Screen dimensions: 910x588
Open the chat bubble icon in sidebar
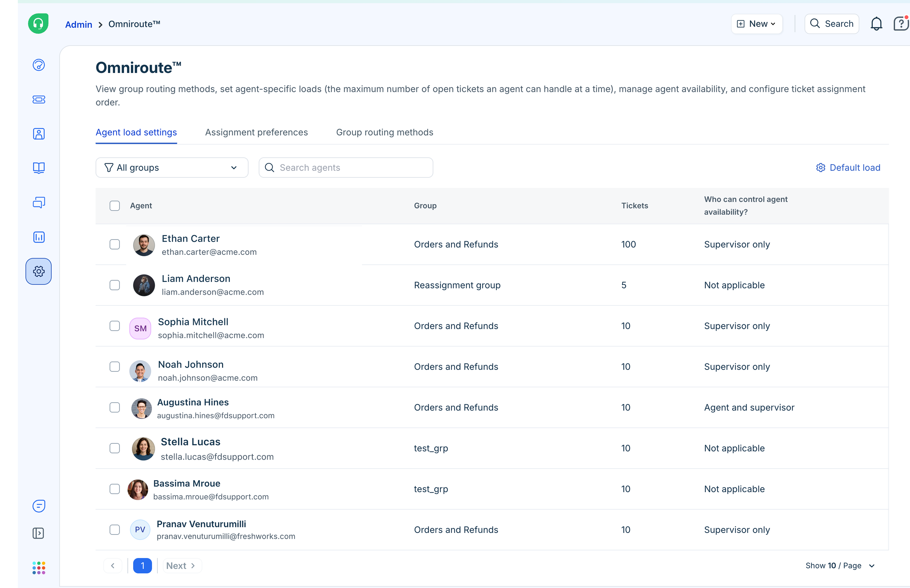[39, 506]
